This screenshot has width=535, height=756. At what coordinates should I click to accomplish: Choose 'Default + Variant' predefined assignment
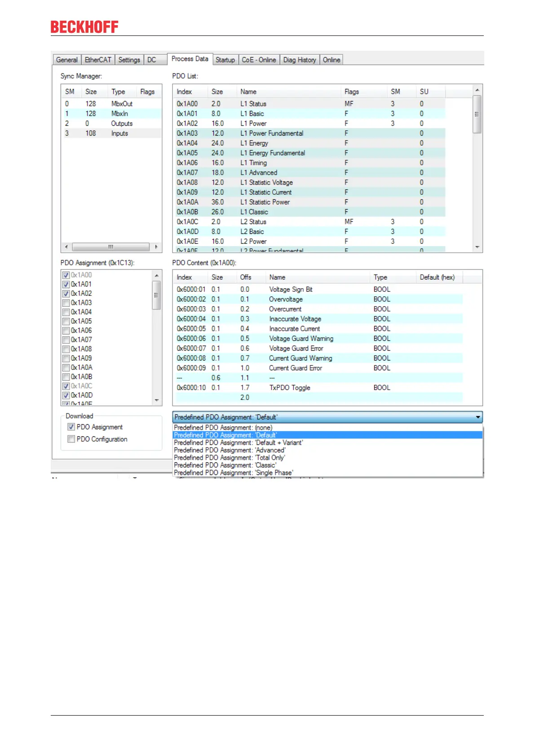tap(327, 443)
